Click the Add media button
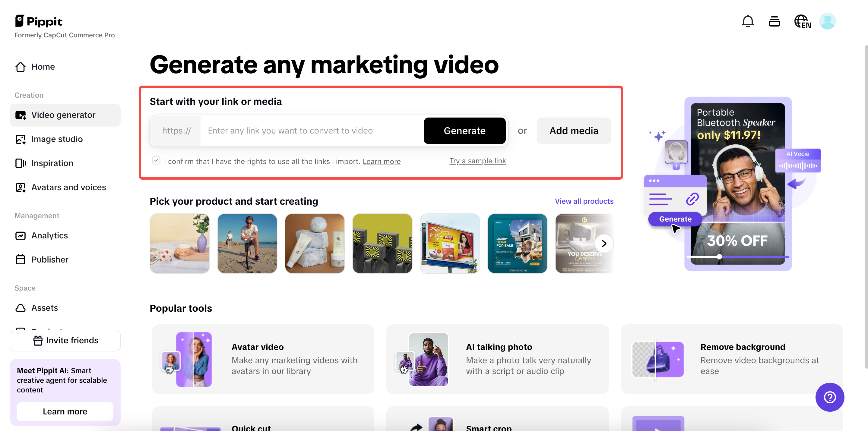The height and width of the screenshot is (431, 868). tap(574, 131)
